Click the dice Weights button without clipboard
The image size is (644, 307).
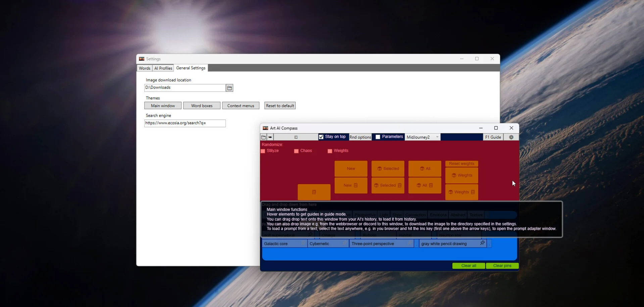[462, 175]
